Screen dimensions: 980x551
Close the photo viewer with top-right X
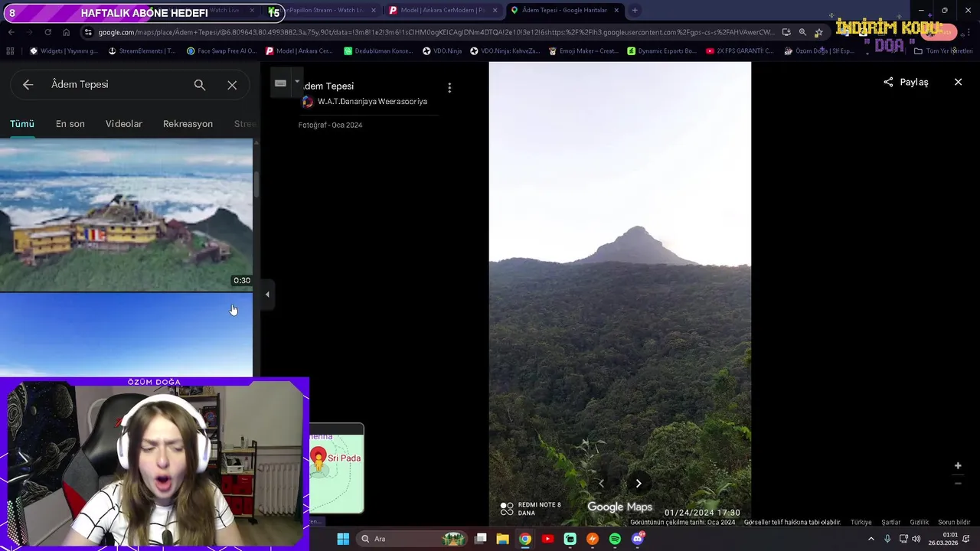[958, 82]
